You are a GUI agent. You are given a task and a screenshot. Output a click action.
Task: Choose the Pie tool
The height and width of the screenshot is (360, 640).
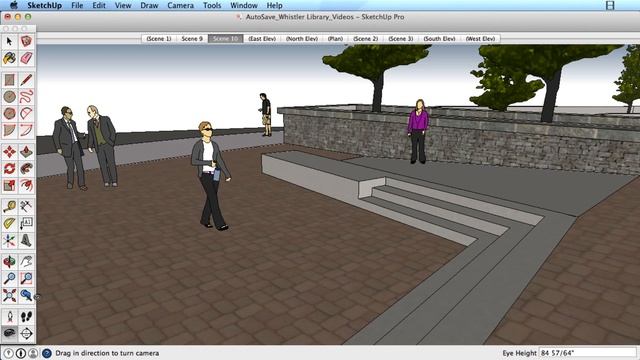(9, 131)
